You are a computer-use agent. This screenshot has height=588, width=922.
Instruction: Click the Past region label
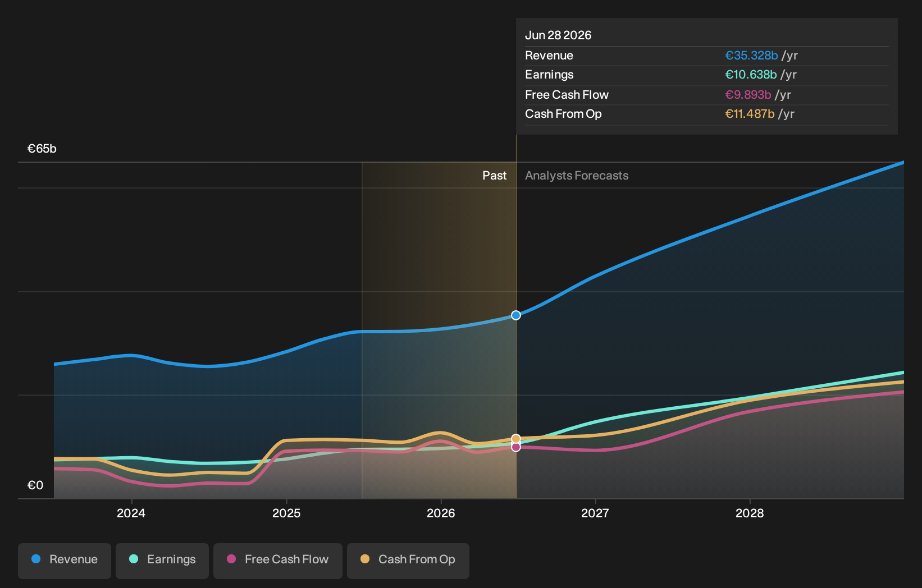click(x=494, y=176)
